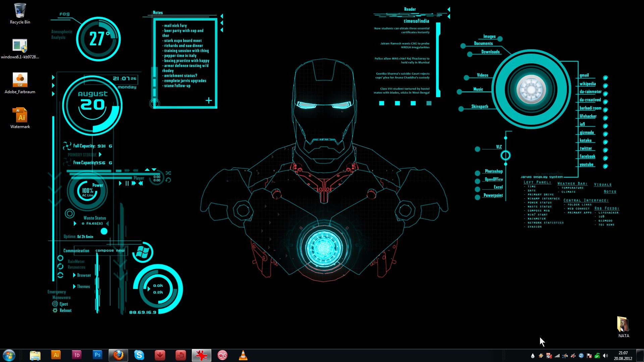Open VLC from the JARVIS shortcuts
Image resolution: width=644 pixels, height=362 pixels.
click(499, 146)
